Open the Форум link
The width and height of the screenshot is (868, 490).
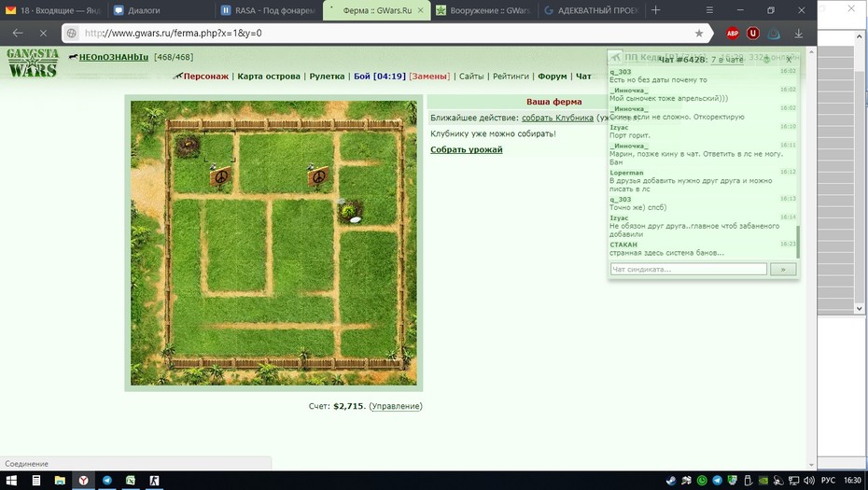(x=552, y=77)
